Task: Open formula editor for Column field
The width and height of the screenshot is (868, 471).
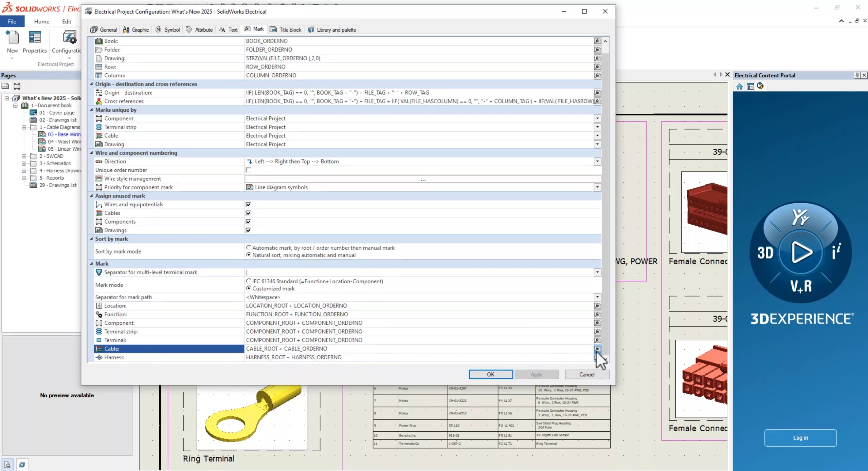Action: pyautogui.click(x=597, y=75)
